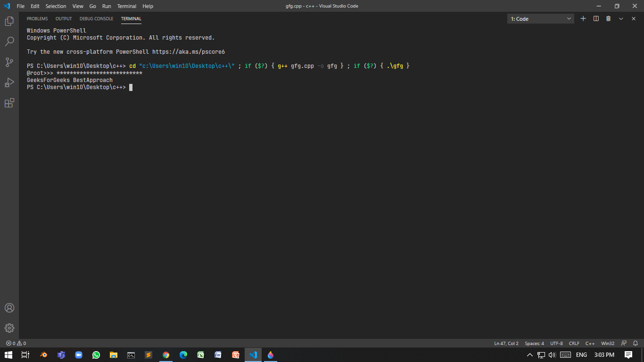Switch to the Debug Console tab
Screen dimensions: 644x362
[x=96, y=19]
